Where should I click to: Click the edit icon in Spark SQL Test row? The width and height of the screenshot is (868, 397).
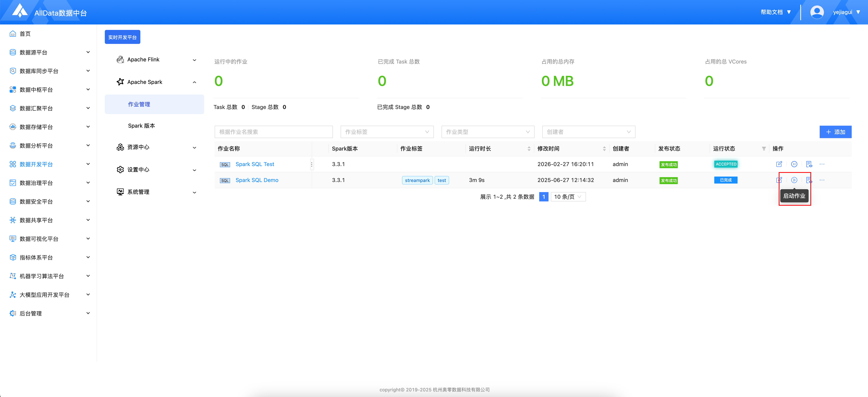[779, 164]
